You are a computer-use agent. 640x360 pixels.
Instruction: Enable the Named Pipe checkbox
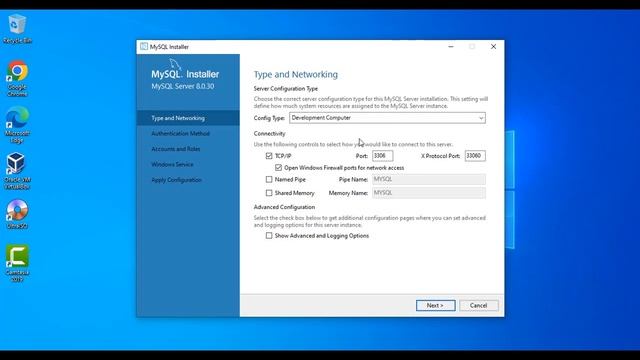pyautogui.click(x=269, y=179)
